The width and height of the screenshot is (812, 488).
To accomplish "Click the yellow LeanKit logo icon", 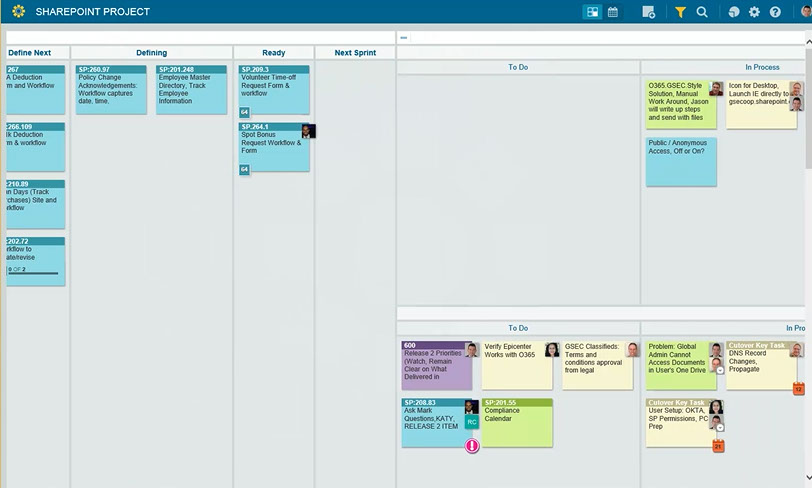I will pyautogui.click(x=18, y=12).
